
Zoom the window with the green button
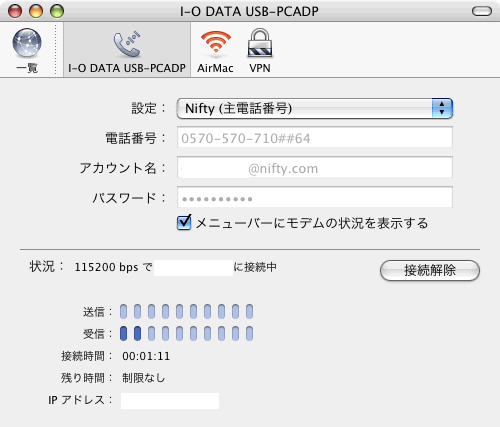[57, 11]
